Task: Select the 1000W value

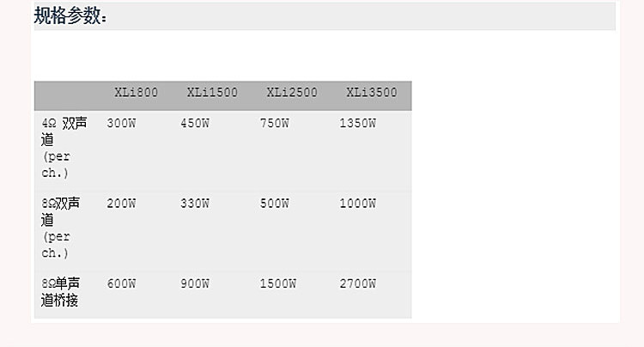Action: tap(357, 204)
